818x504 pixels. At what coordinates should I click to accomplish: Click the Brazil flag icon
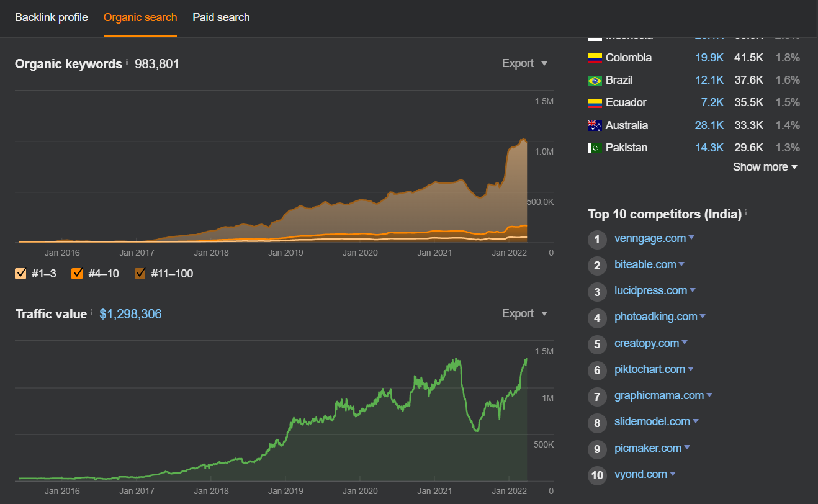595,81
